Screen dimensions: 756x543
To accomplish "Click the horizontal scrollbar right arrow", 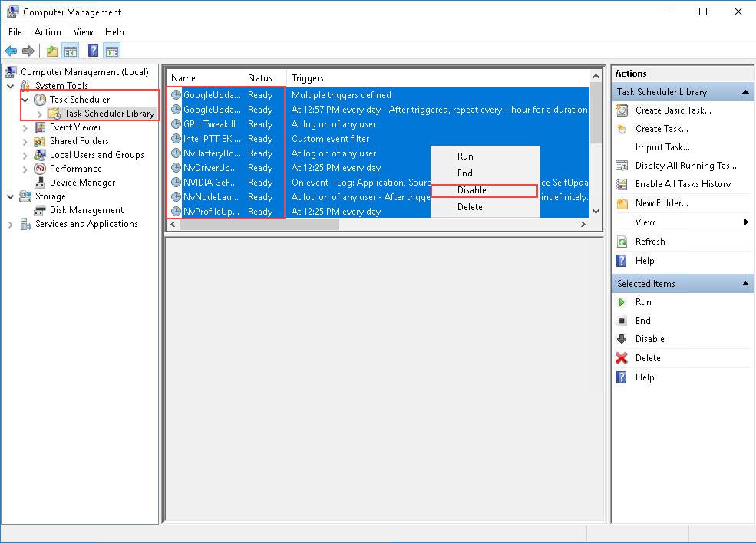I will [x=583, y=224].
